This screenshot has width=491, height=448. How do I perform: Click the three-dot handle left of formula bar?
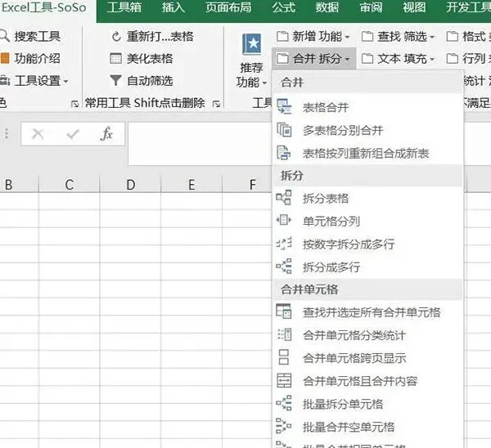[7, 133]
